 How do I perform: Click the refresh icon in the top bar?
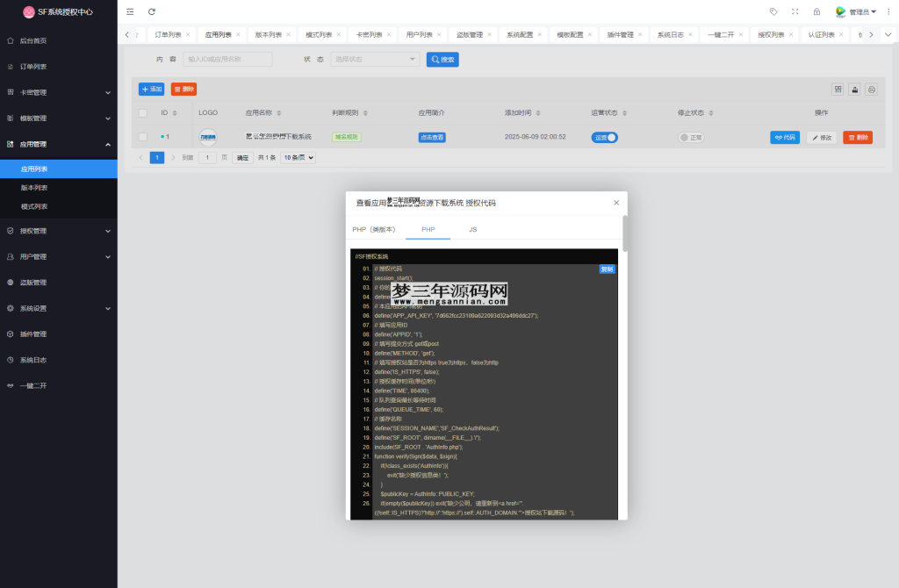pyautogui.click(x=152, y=11)
